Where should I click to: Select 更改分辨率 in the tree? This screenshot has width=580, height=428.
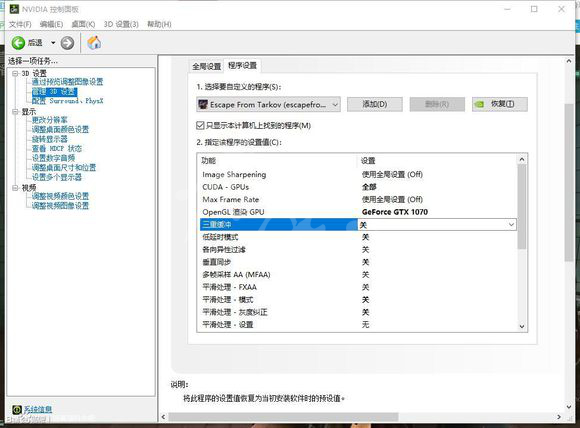(50, 120)
